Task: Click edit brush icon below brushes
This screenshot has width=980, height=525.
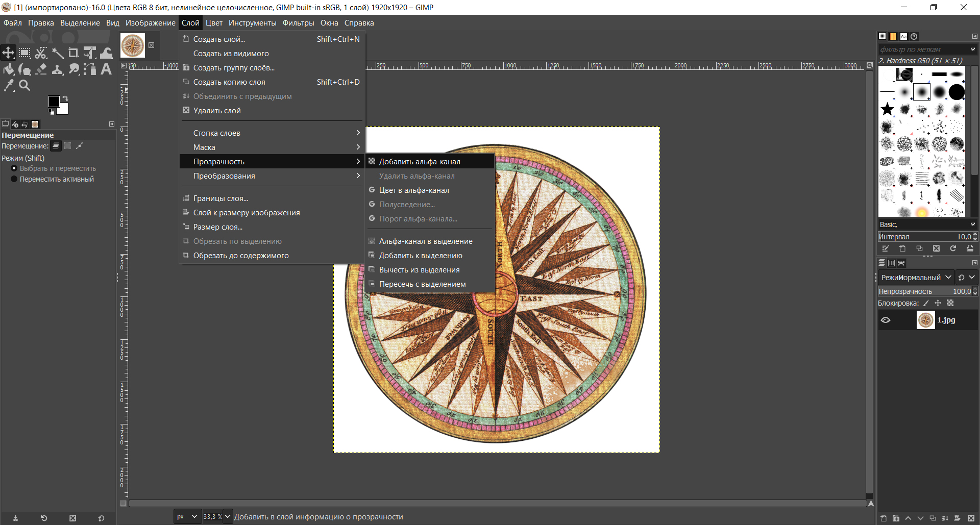Action: point(886,248)
